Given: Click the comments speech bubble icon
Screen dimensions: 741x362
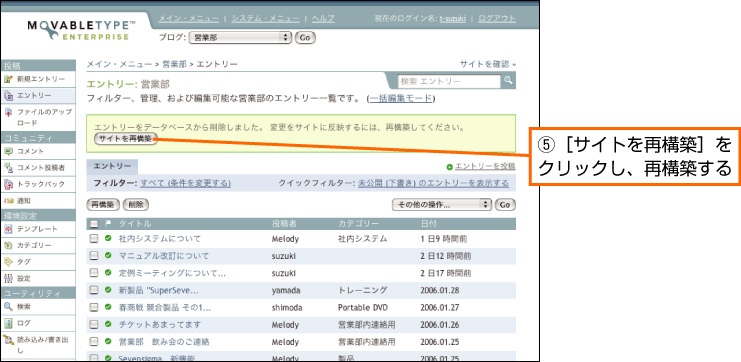Looking at the screenshot, I should click(8, 151).
